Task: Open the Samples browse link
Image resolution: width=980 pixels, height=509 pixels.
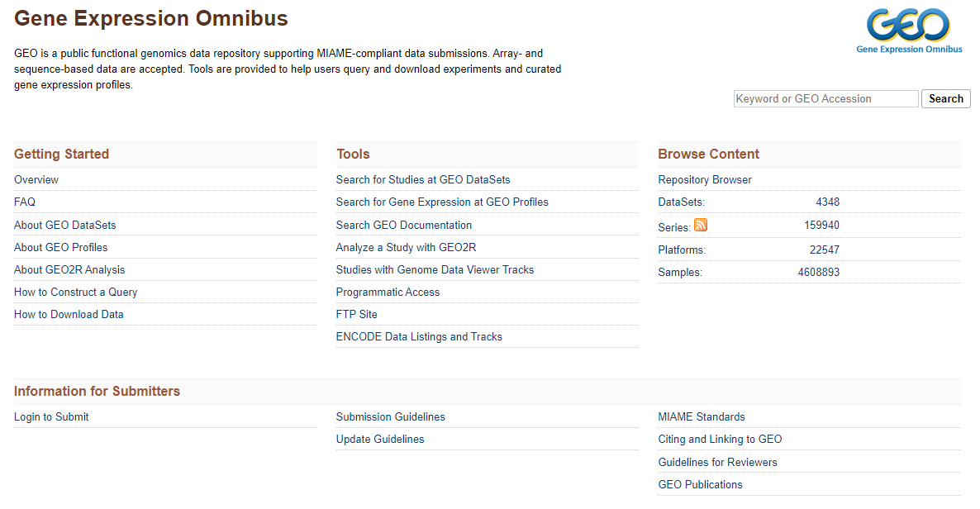Action: pyautogui.click(x=680, y=273)
